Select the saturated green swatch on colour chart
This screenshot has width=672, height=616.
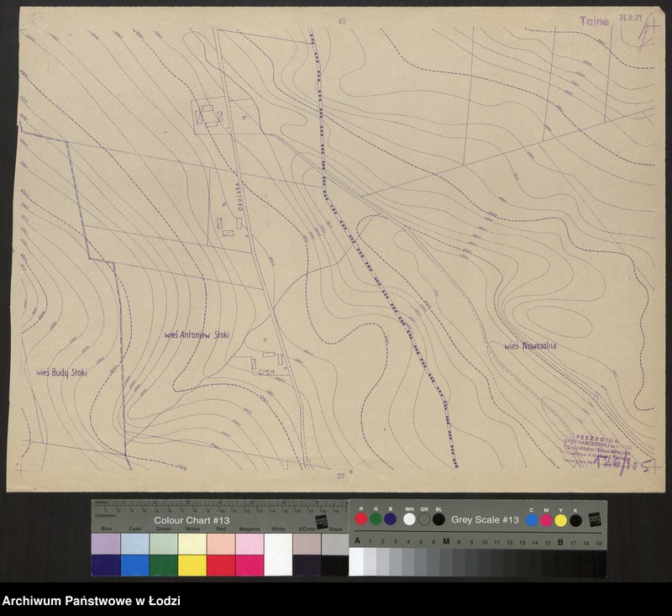(164, 565)
